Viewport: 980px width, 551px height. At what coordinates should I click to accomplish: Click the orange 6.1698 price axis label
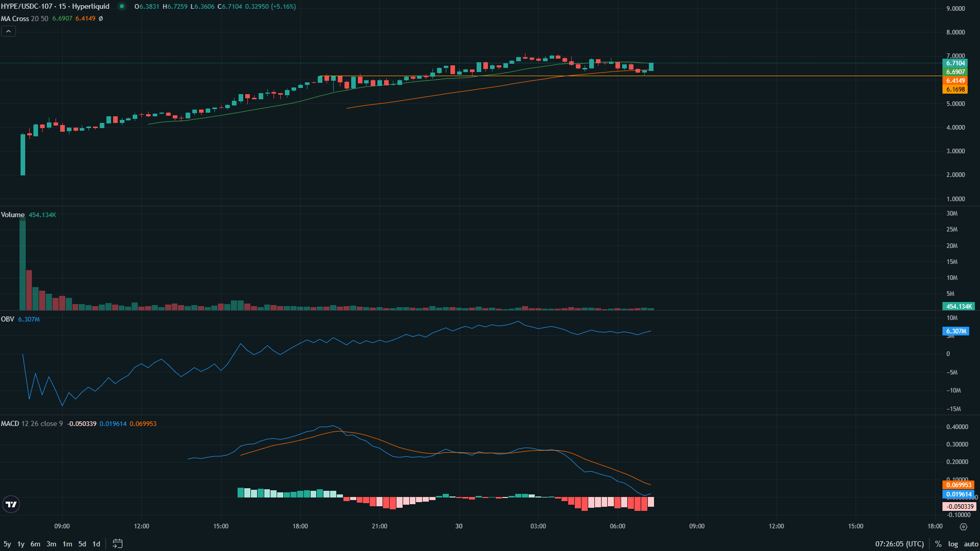click(955, 90)
